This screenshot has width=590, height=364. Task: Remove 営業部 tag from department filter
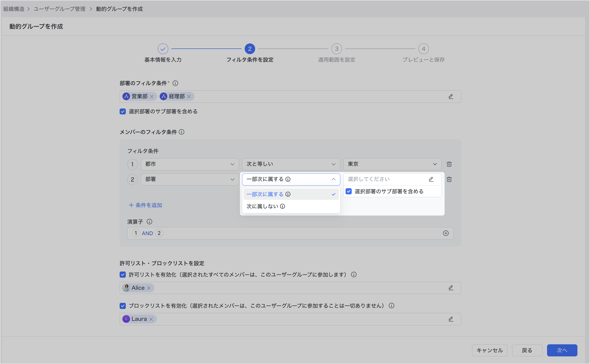[152, 97]
